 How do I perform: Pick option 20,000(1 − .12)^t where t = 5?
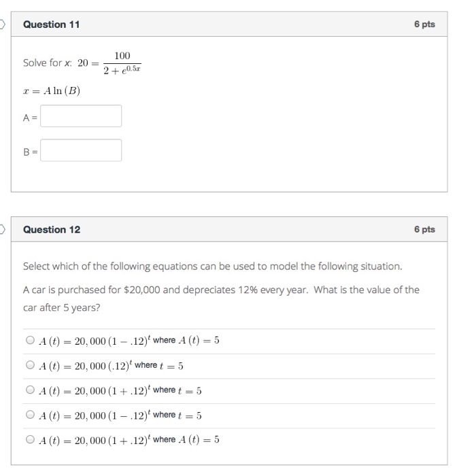(x=31, y=415)
